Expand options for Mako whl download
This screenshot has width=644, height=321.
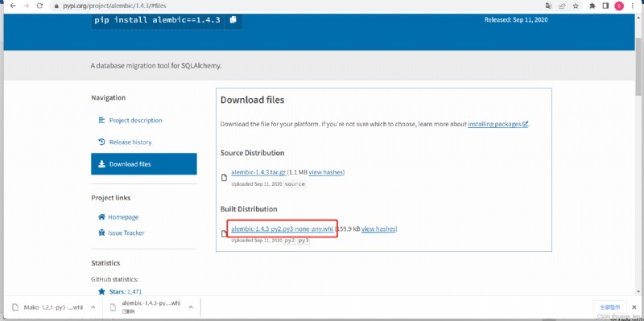(93, 307)
